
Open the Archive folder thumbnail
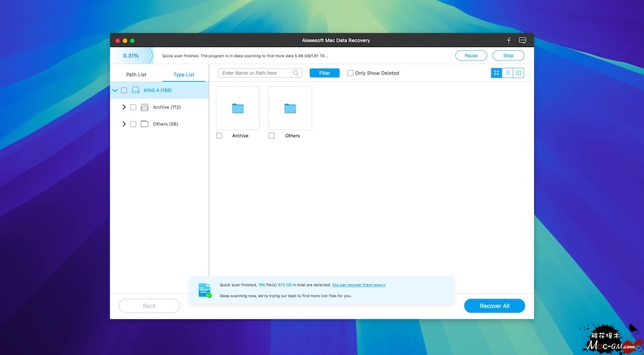[x=238, y=108]
